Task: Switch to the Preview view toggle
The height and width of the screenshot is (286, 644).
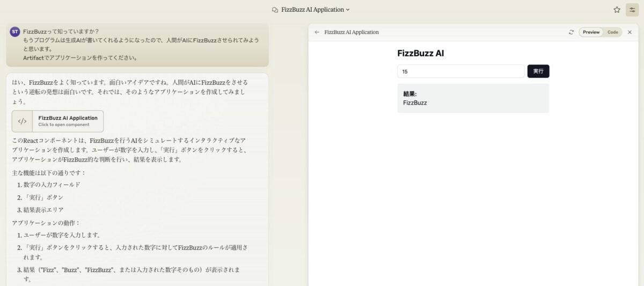Action: click(x=591, y=32)
